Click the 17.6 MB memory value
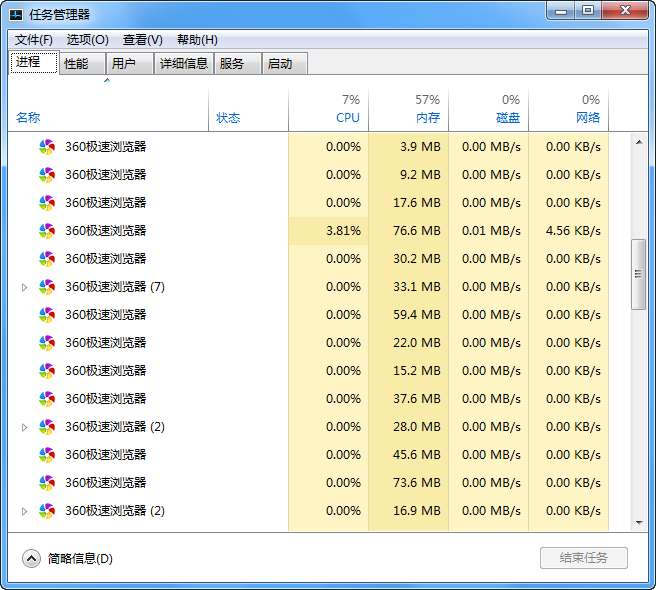Screen dimensions: 656x590 pyautogui.click(x=417, y=203)
